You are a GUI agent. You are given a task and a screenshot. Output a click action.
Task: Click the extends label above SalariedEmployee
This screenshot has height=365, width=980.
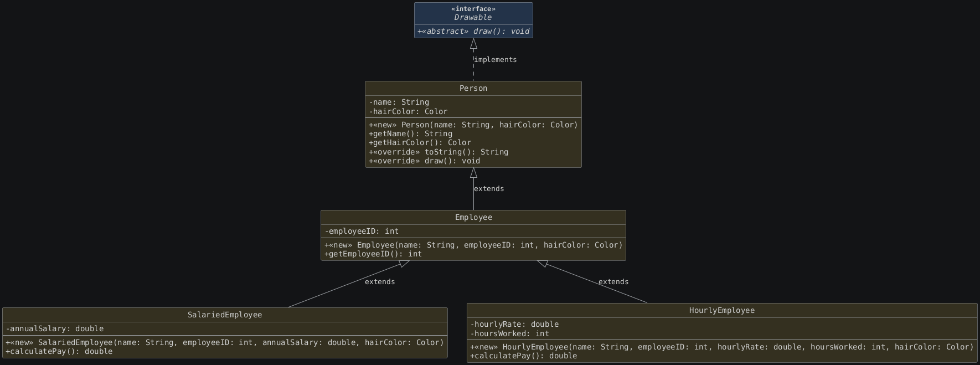click(x=380, y=282)
